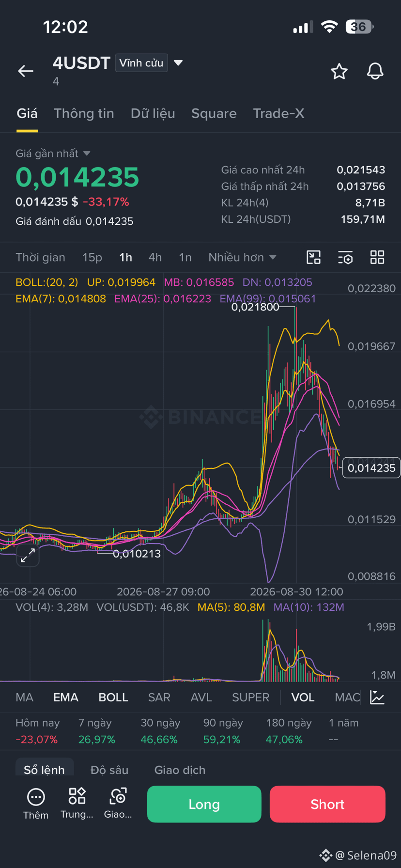Viewport: 401px width, 868px height.
Task: Tap the back arrow icon
Action: [x=26, y=71]
